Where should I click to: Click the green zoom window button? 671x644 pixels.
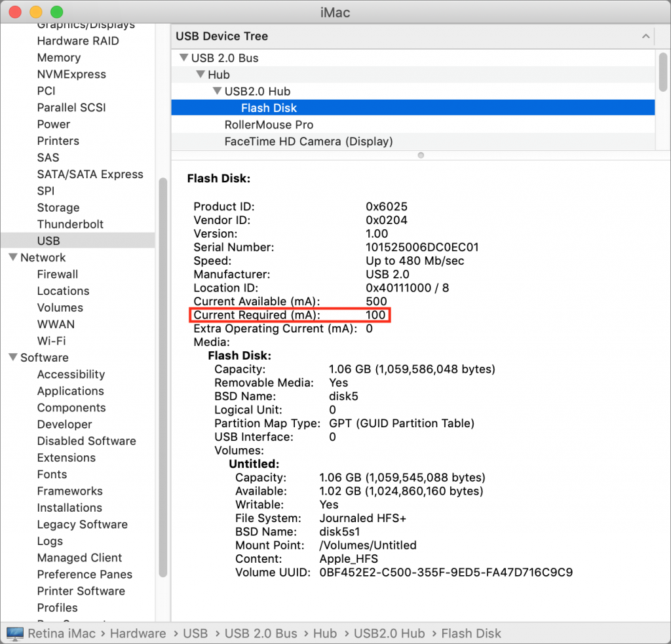(57, 12)
